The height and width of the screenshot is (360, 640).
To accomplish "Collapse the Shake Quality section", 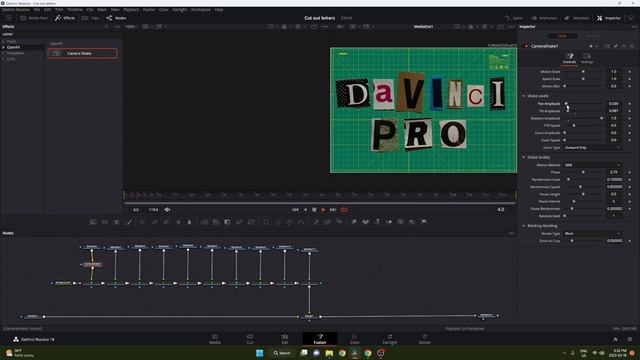I will pos(524,157).
